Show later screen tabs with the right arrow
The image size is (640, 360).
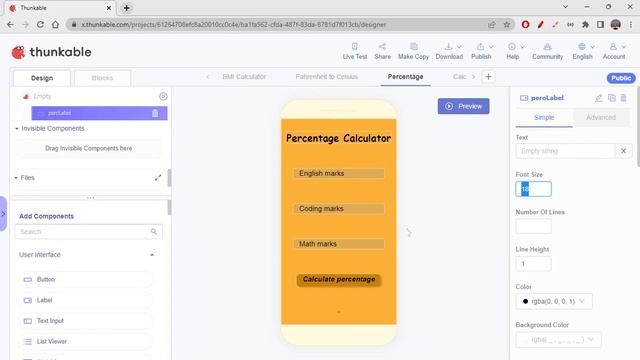click(473, 77)
